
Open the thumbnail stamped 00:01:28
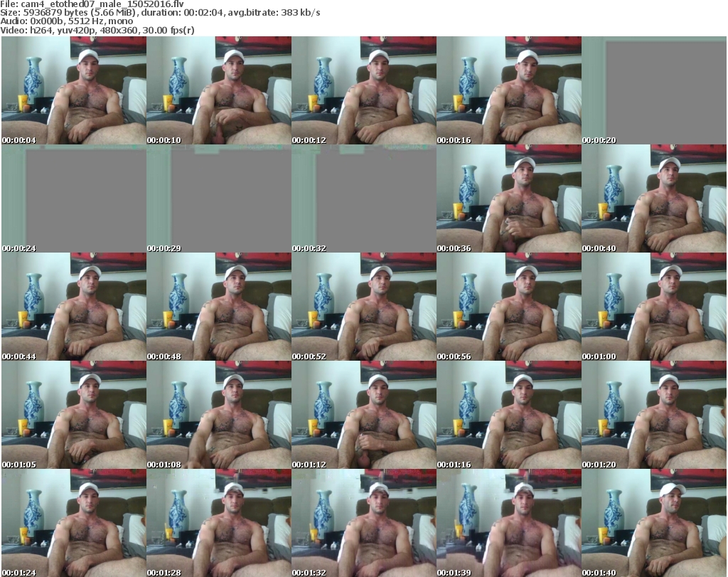219,523
